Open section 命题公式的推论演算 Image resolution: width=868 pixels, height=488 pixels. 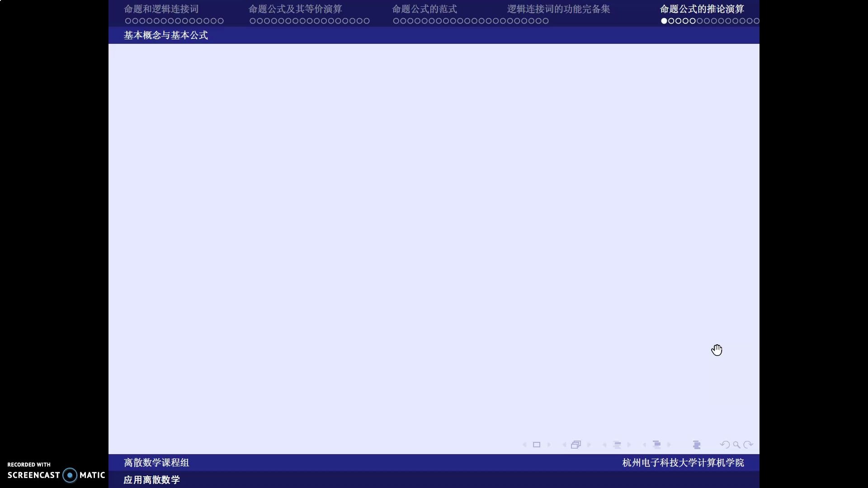pos(702,9)
